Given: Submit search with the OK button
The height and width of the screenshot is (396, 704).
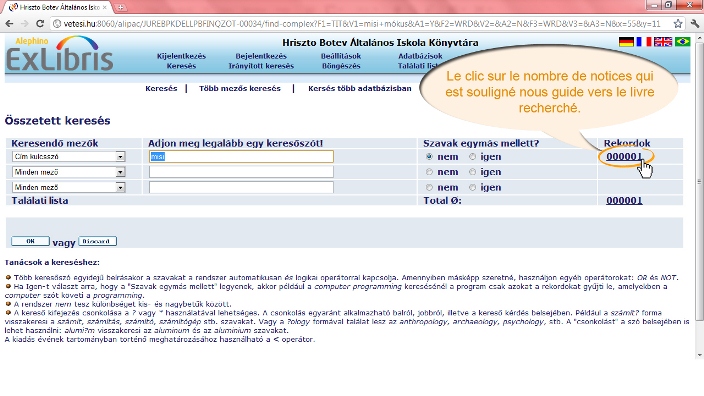Looking at the screenshot, I should pyautogui.click(x=30, y=241).
